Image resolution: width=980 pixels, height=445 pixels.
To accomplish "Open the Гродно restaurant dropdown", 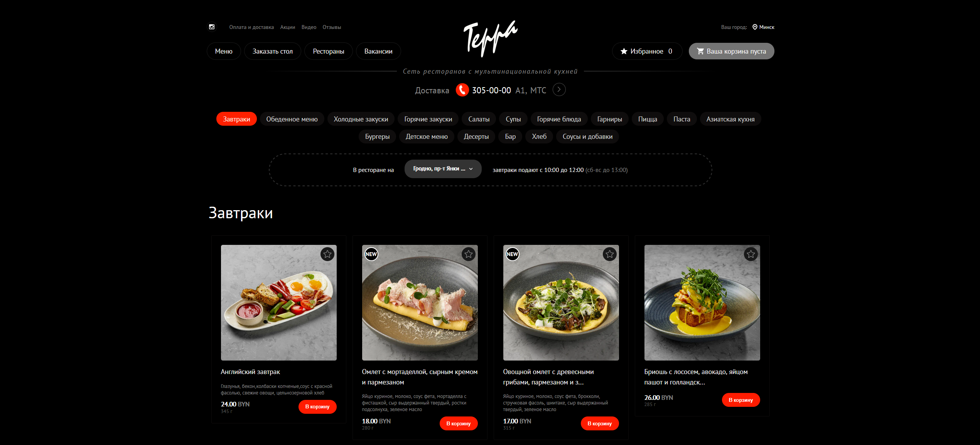I will coord(443,169).
